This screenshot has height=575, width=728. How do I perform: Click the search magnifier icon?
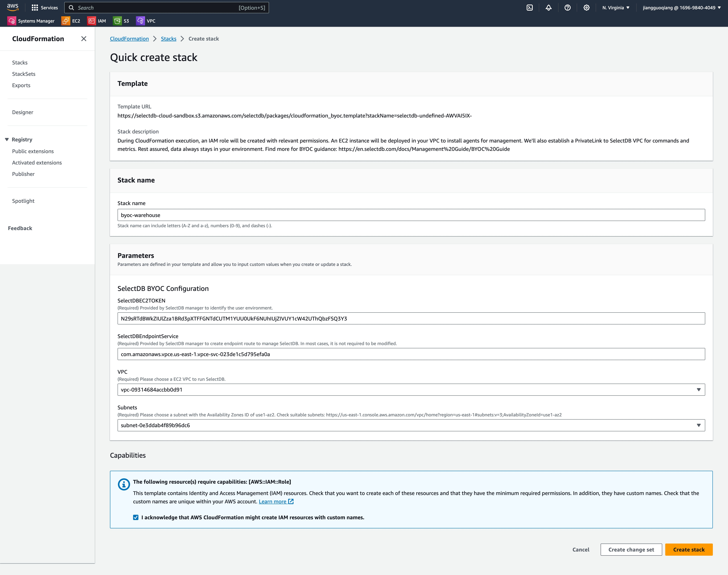click(x=71, y=7)
